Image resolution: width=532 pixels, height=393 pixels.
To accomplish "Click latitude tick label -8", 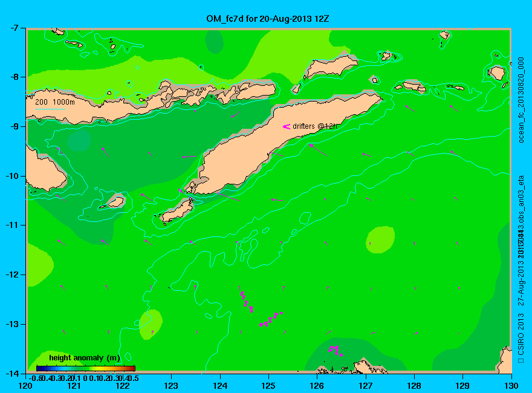I will pyautogui.click(x=16, y=77).
